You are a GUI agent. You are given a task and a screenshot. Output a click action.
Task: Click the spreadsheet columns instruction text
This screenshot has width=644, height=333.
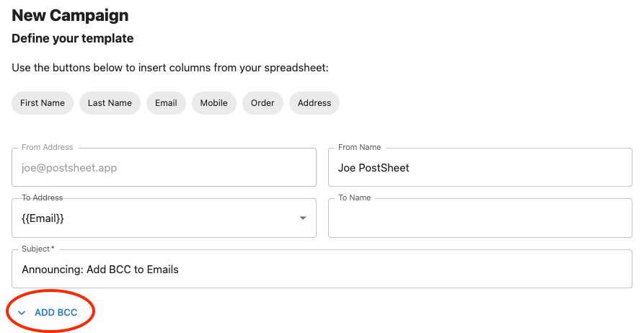[x=170, y=68]
